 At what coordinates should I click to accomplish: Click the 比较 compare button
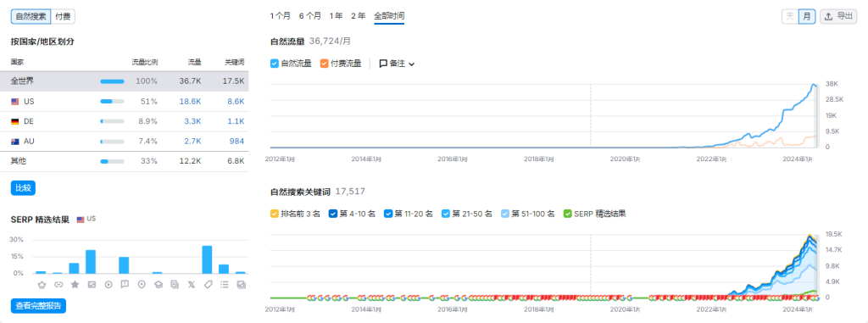pos(23,188)
